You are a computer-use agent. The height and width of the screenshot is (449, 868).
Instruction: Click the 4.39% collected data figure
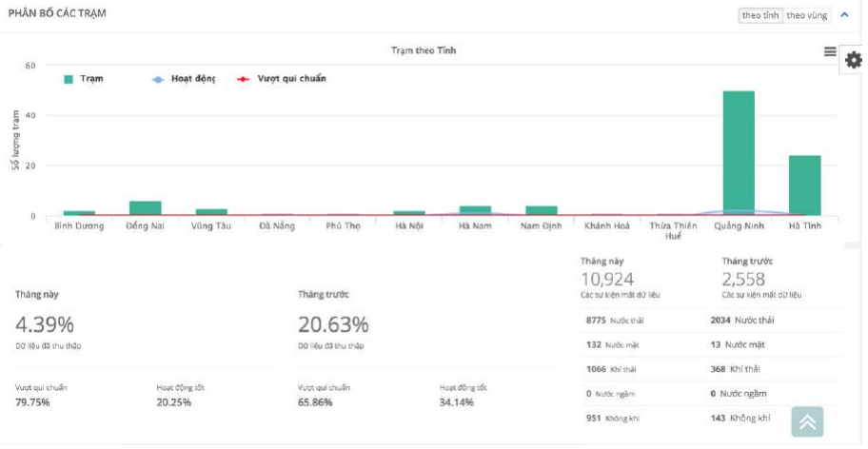(45, 324)
